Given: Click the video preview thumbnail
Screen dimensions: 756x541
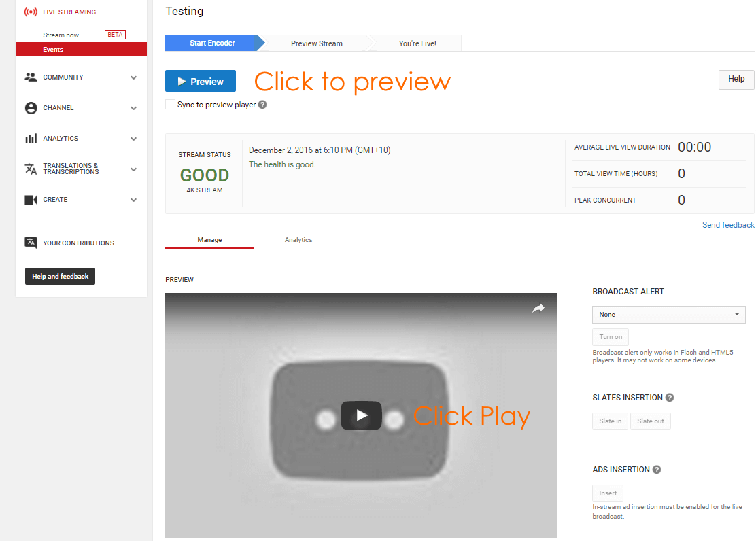Looking at the screenshot, I should [360, 415].
